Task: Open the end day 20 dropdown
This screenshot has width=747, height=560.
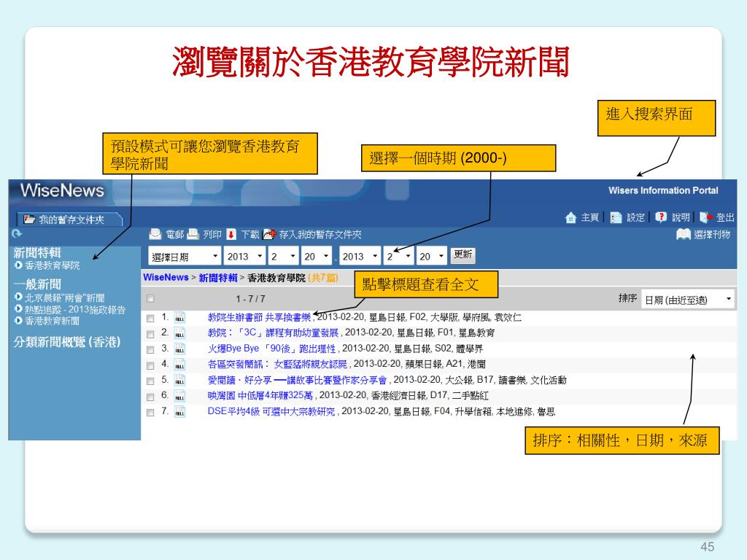Action: click(x=432, y=256)
